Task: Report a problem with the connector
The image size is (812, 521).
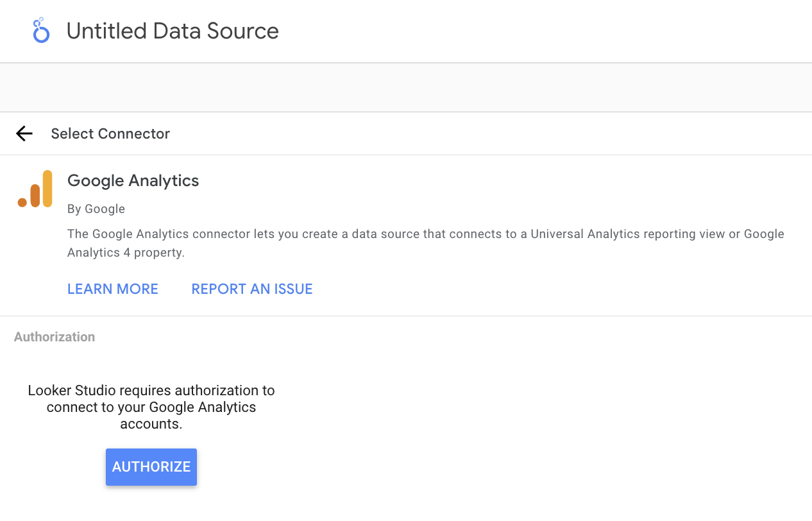Action: (x=251, y=289)
